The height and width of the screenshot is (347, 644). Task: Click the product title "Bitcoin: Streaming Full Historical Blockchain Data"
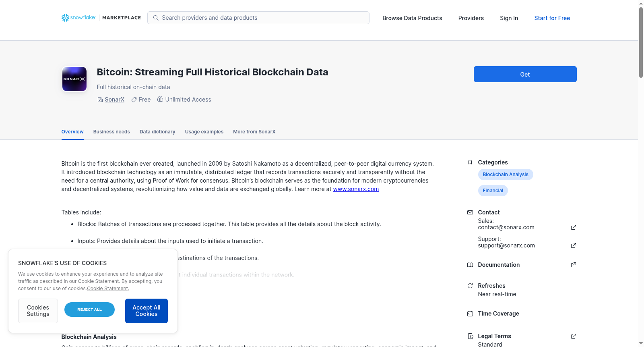213,72
